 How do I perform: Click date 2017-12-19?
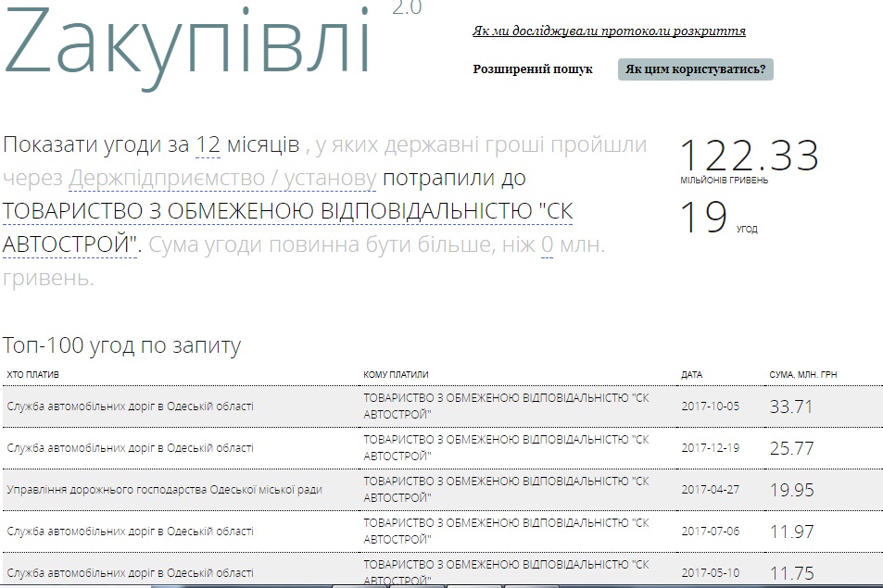point(710,448)
